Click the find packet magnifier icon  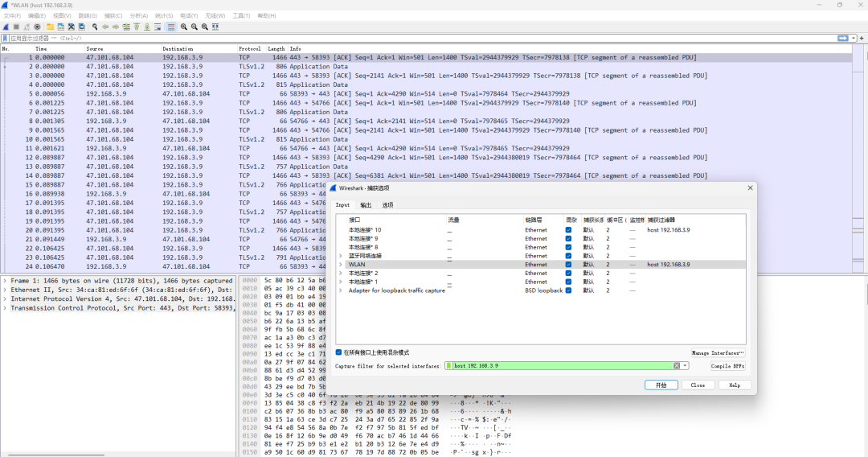coord(95,27)
